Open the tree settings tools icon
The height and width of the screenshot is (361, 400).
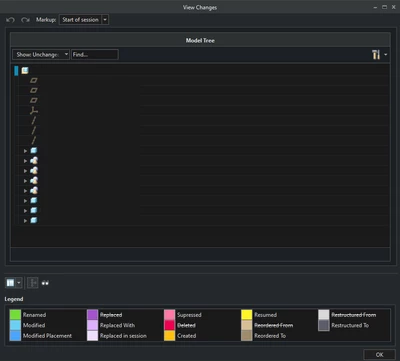click(x=376, y=55)
